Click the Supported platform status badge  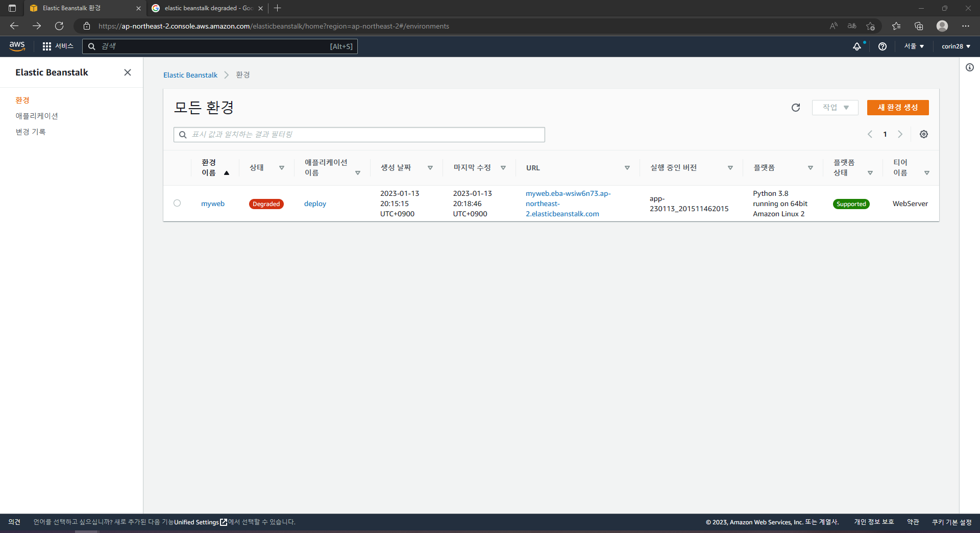click(851, 204)
